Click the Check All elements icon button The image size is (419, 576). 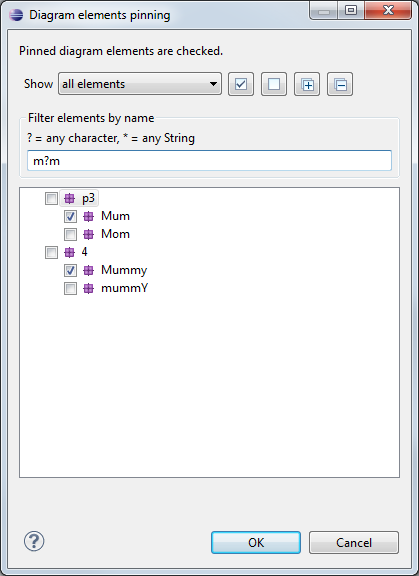(x=241, y=84)
